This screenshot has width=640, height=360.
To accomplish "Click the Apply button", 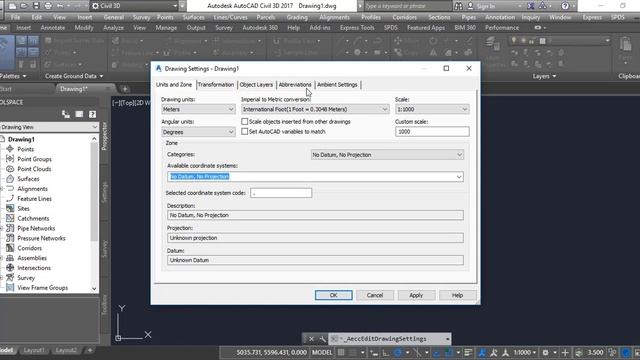I will (416, 295).
